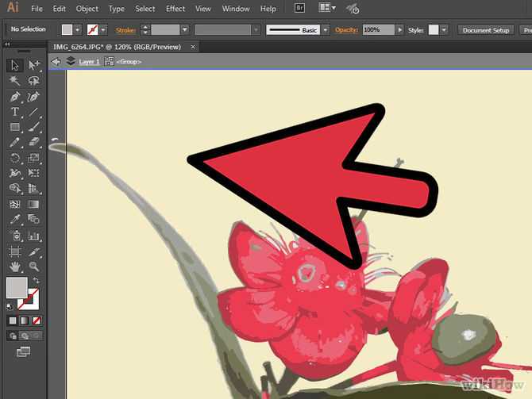The height and width of the screenshot is (399, 532).
Task: Click the 100% opacity field
Action: [x=378, y=30]
